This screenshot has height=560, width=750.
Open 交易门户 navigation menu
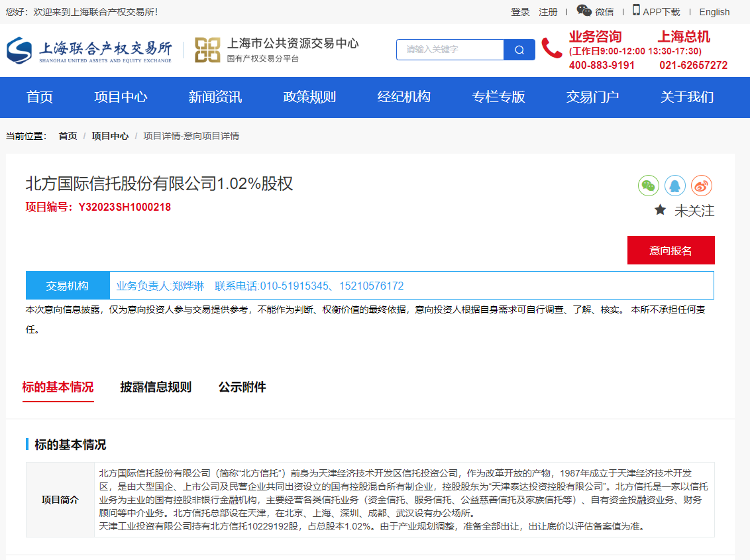coord(592,97)
